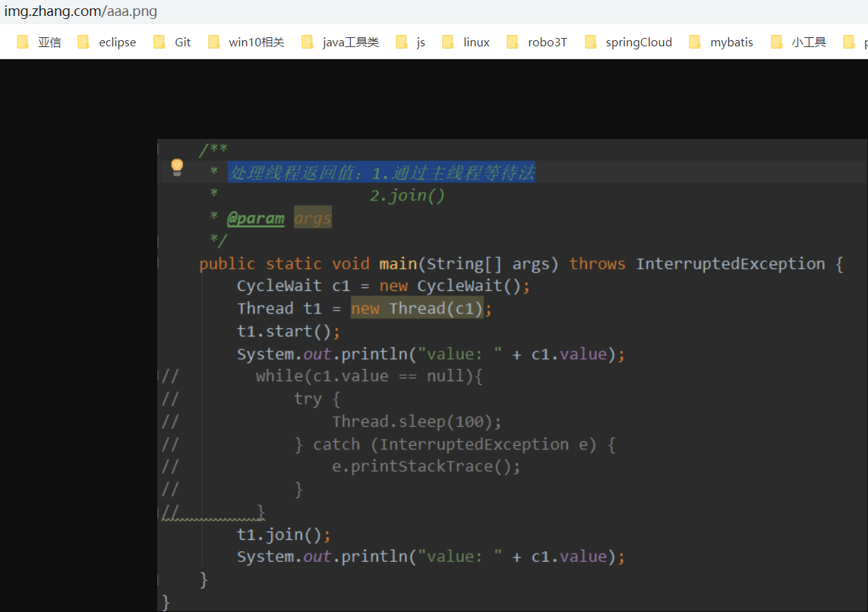The width and height of the screenshot is (868, 612).
Task: Open the mybatis bookmark folder
Action: pos(721,42)
